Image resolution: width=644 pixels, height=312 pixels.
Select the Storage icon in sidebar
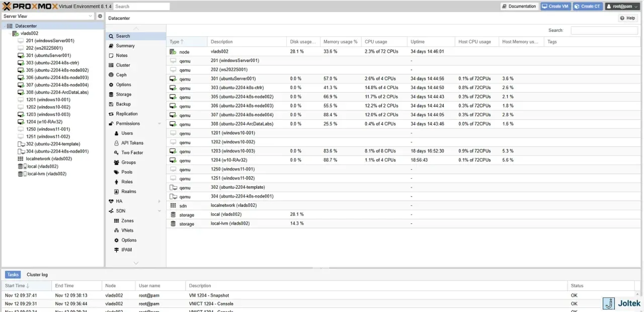tap(111, 94)
